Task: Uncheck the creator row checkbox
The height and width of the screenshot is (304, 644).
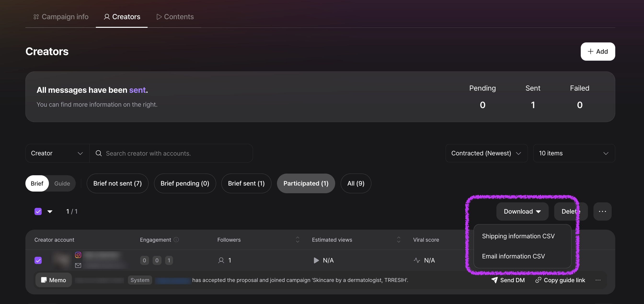Action: pos(38,260)
